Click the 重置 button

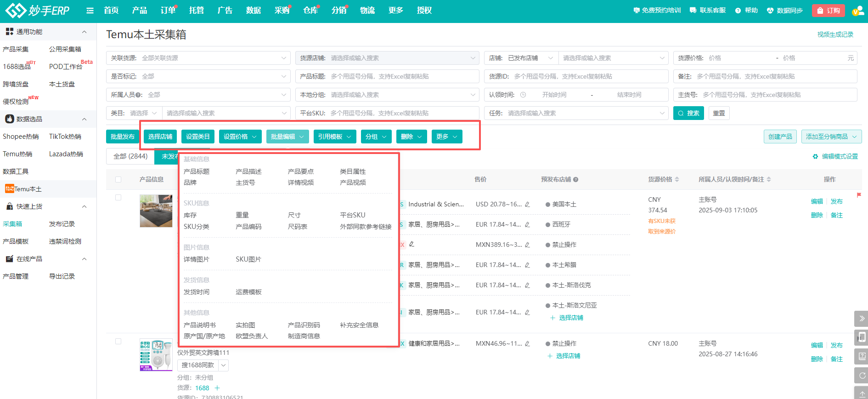719,113
